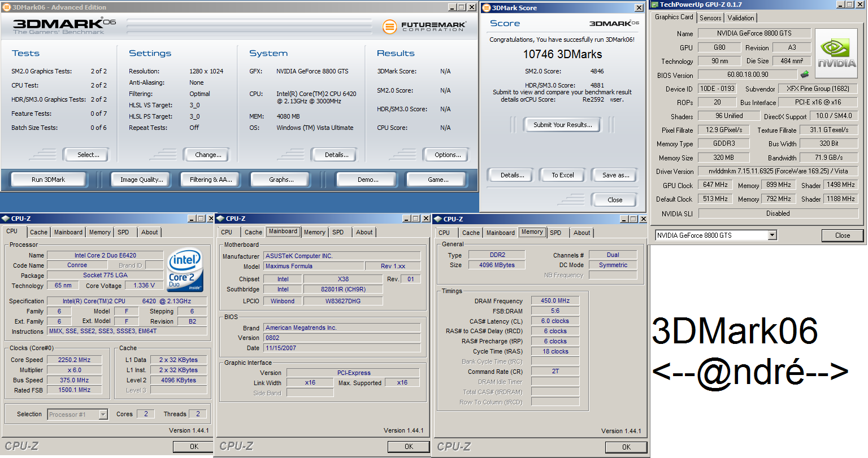Click OK in the Mainboard CPU-Z window
868x458 pixels.
[x=409, y=447]
